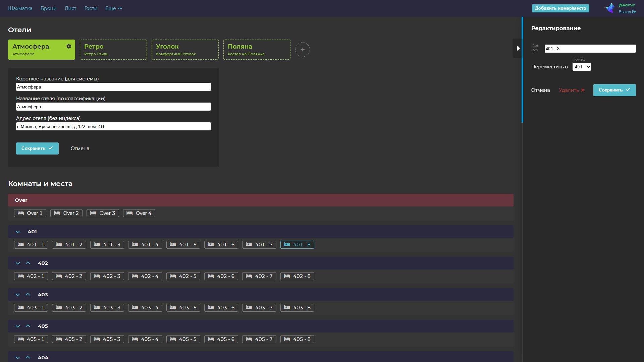Click Удалить to delete the place
Screen dimensions: 644x362
click(x=572, y=90)
